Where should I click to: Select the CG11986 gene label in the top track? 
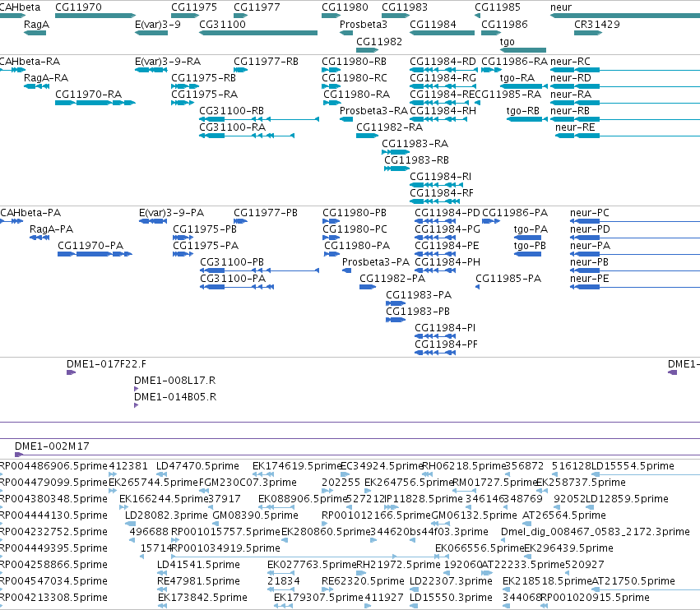tap(504, 25)
